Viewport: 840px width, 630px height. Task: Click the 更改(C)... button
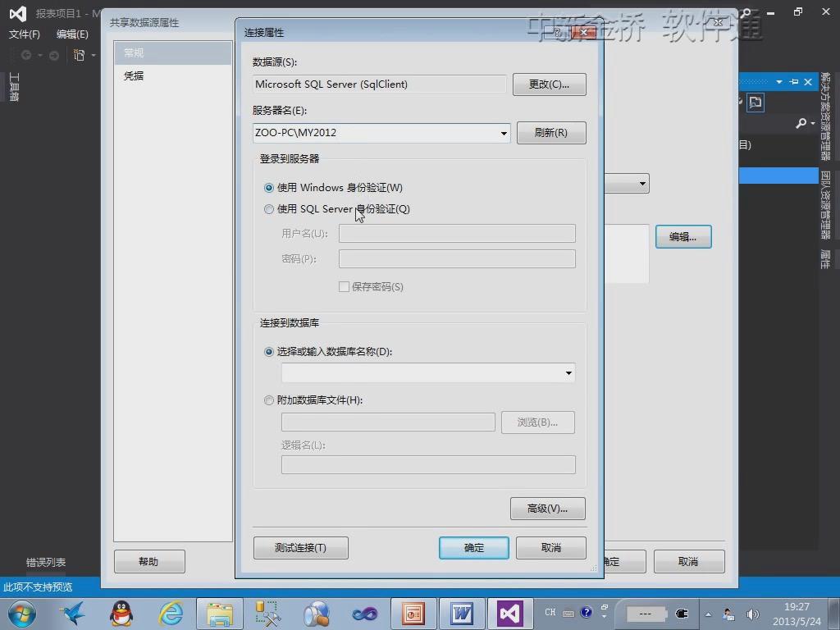(x=549, y=84)
